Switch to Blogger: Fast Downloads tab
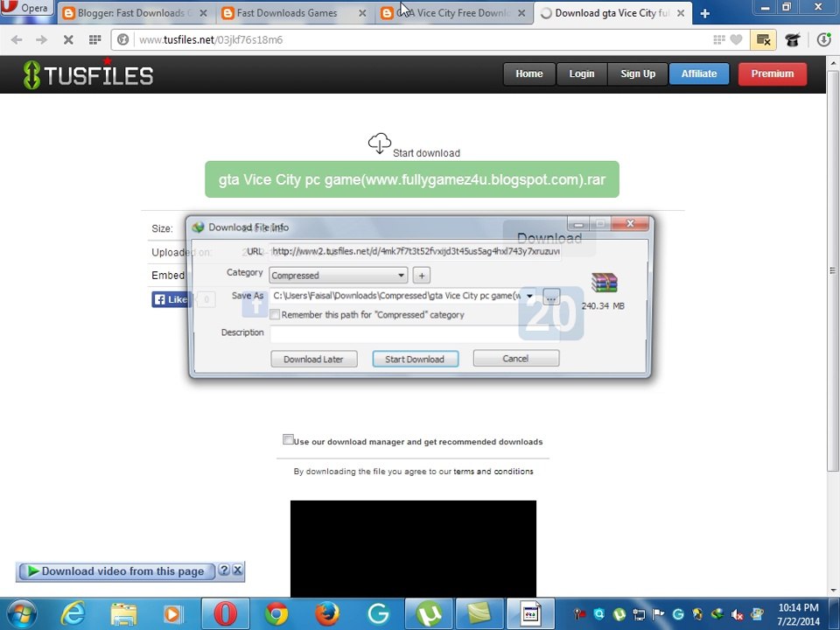The image size is (840, 630). point(134,13)
